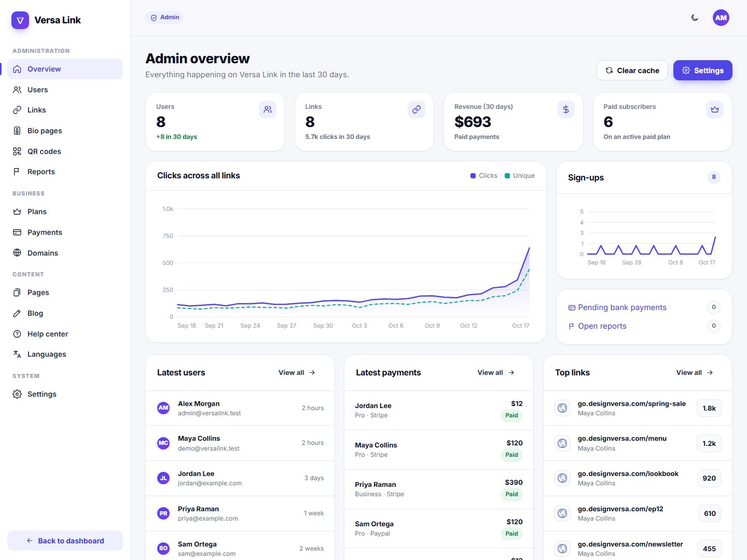
Task: Navigate to Bio pages
Action: click(65, 131)
